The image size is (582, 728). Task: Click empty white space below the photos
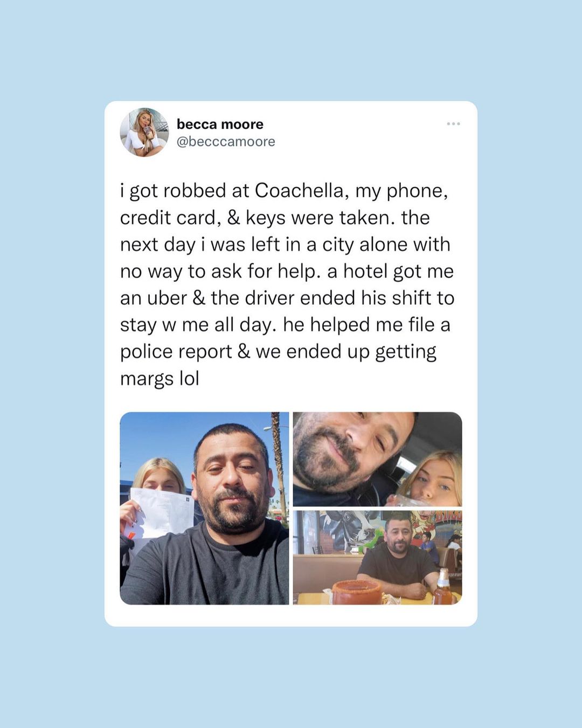(291, 615)
